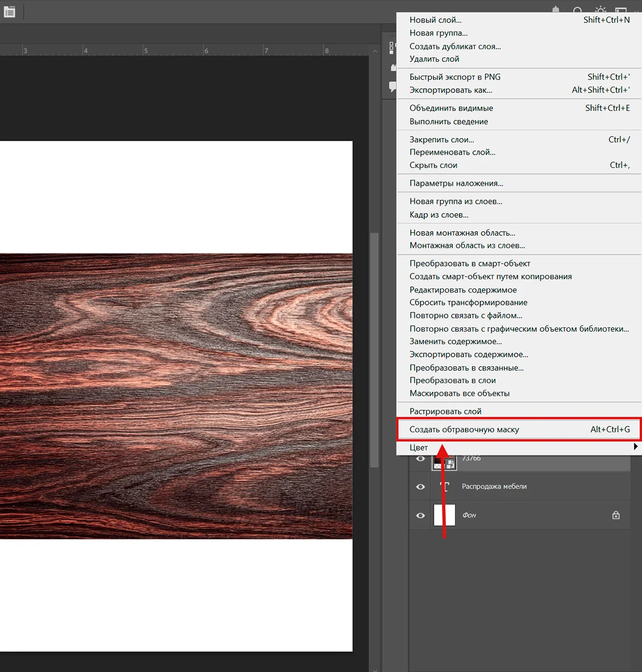This screenshot has height=672, width=642.
Task: Click the lightbulb Discover icon in top bar
Action: click(600, 10)
